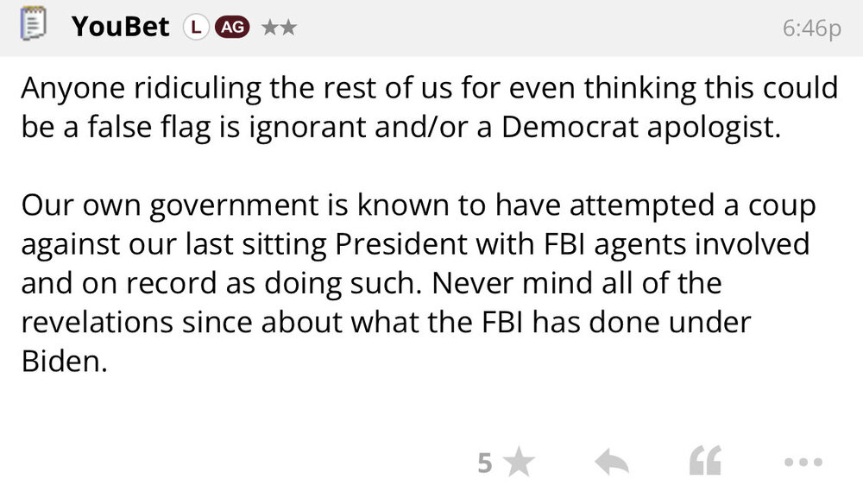
Task: Star this post by YouBet
Action: click(518, 463)
